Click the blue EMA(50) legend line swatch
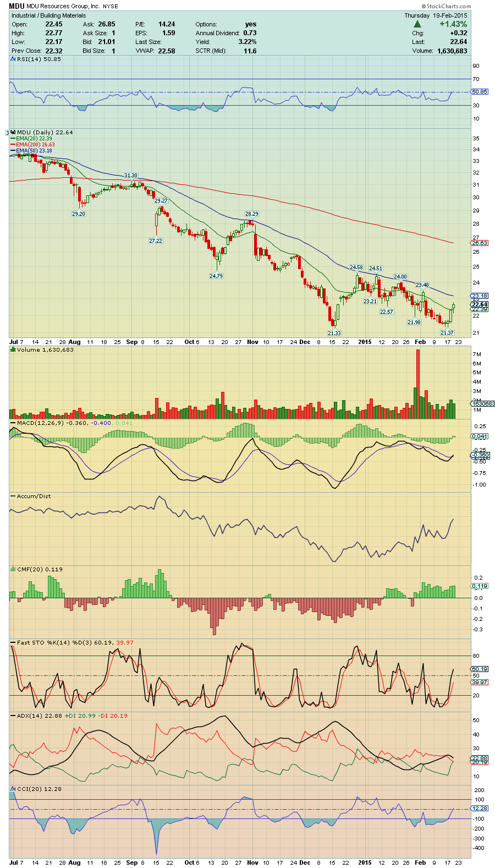Screen dimensions: 495x868 [13, 151]
